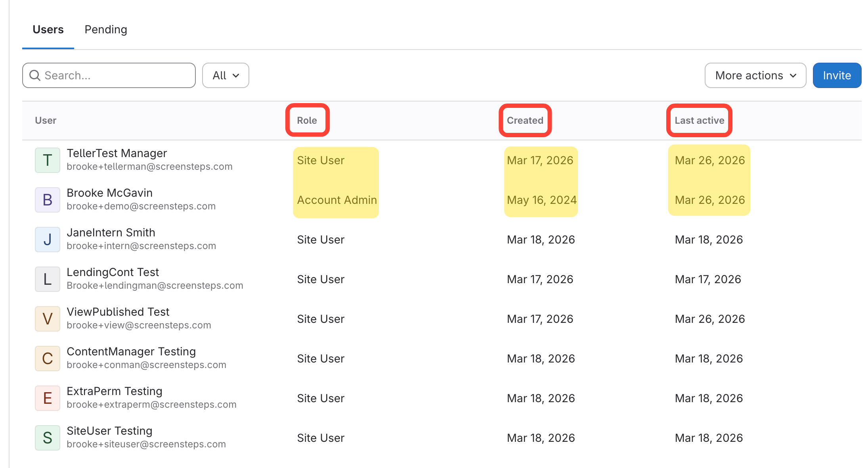
Task: Switch to the Pending tab
Action: [106, 30]
